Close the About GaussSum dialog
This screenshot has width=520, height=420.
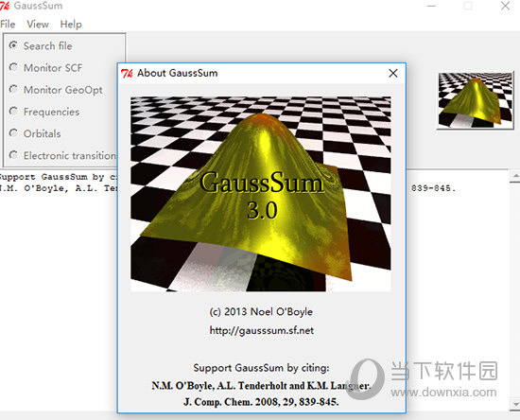pos(393,73)
